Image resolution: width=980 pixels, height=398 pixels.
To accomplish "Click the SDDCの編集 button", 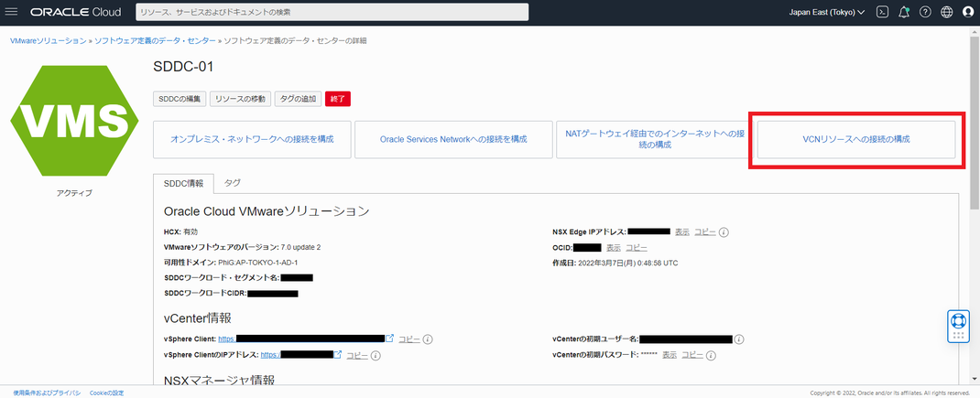I will [x=179, y=99].
